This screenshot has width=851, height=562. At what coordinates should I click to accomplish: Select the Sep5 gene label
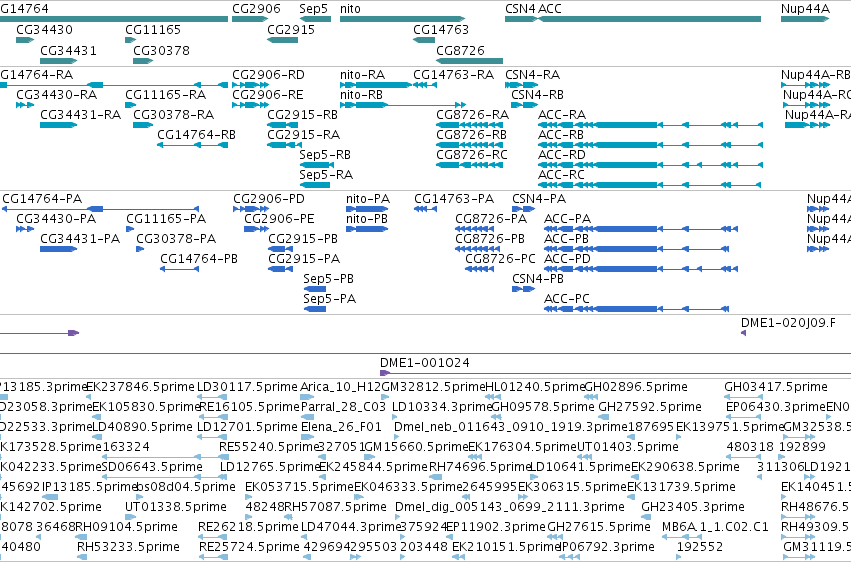(314, 9)
